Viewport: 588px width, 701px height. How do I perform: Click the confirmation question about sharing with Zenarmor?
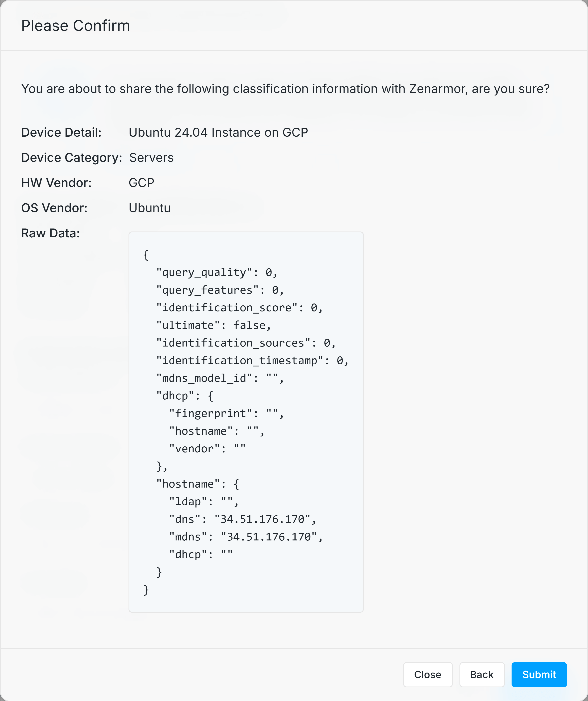tap(285, 89)
